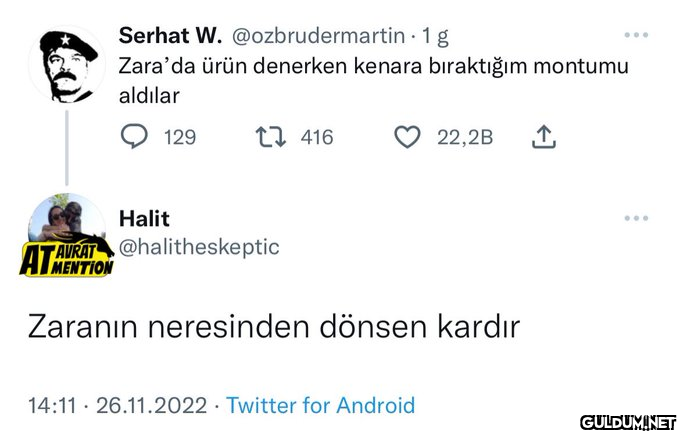680x434 pixels.
Task: View the 22,2B likes count
Action: tap(465, 137)
